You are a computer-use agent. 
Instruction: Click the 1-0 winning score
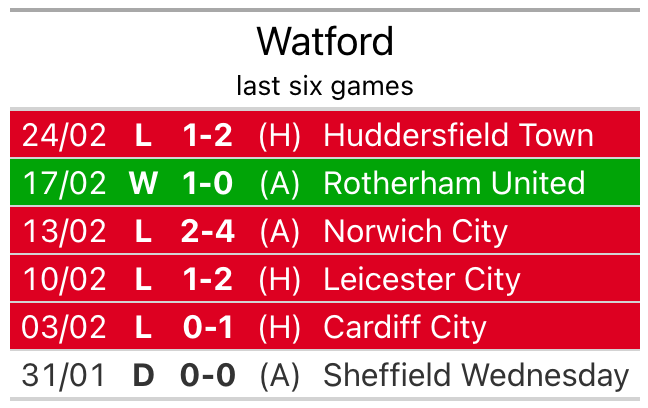208,183
